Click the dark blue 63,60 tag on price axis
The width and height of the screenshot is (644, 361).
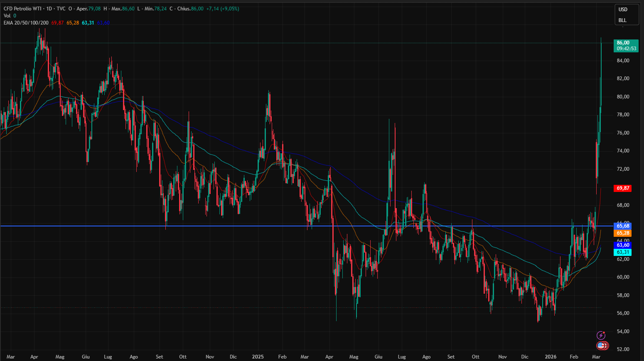[622, 245]
